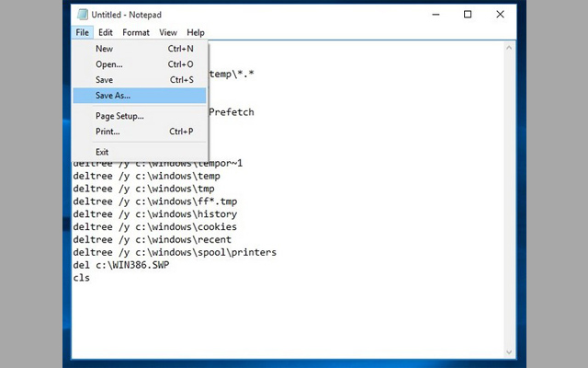
Task: Close the File menu via File
Action: [83, 32]
